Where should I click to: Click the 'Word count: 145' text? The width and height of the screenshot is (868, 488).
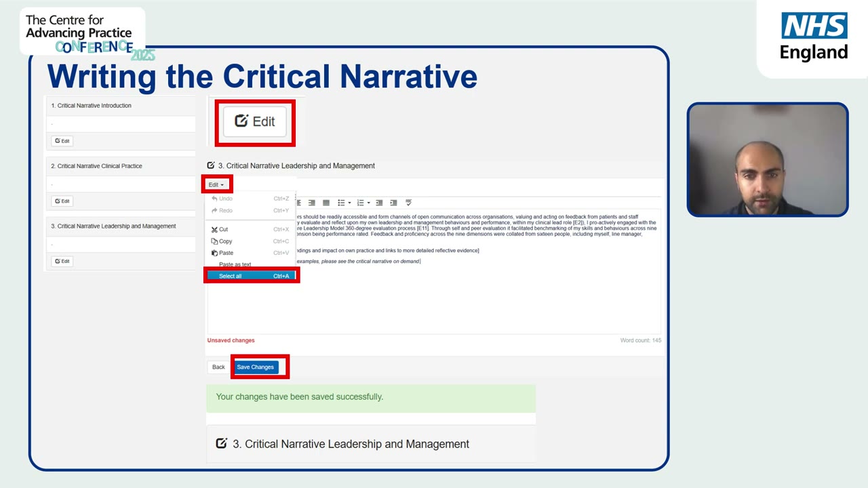click(x=641, y=340)
